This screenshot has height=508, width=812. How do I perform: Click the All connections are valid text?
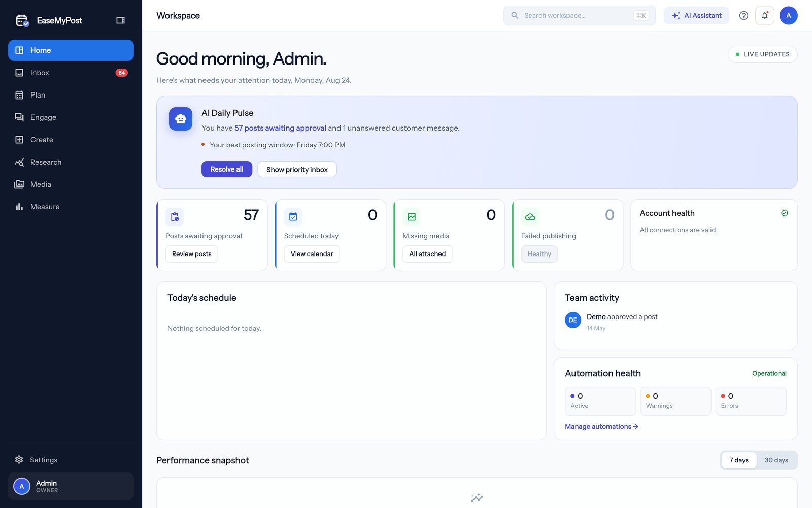[x=679, y=230]
